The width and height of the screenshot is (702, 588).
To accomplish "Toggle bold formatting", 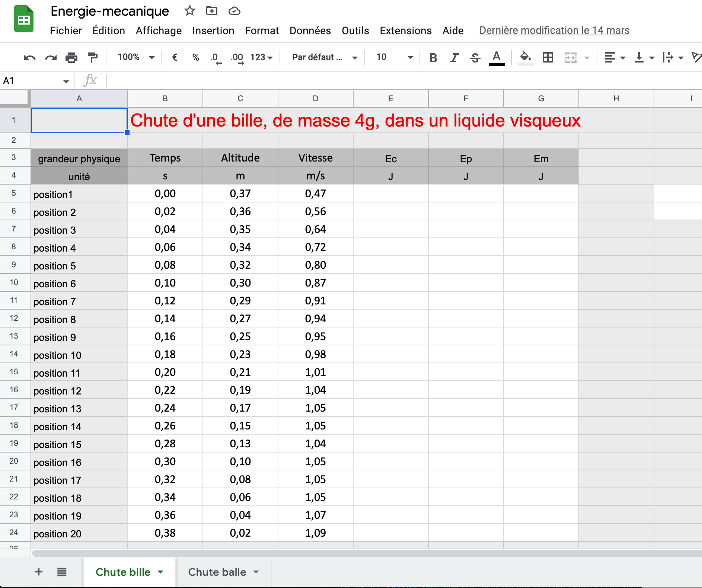I will point(433,58).
